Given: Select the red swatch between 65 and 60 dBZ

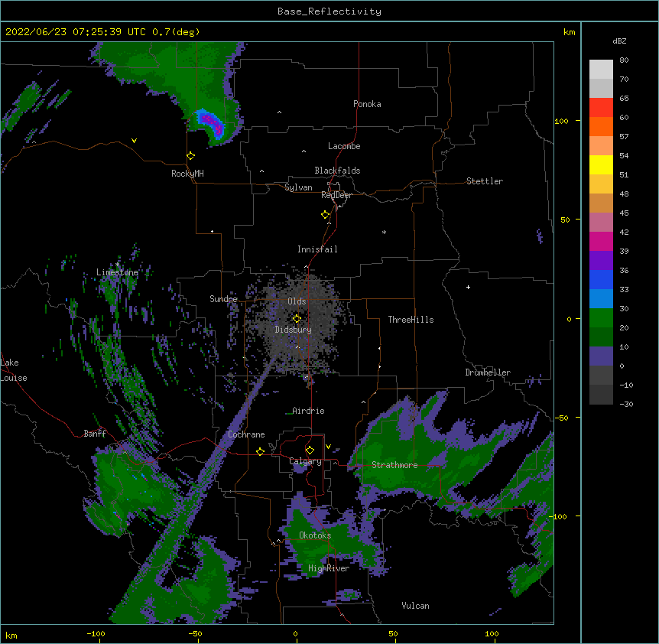Looking at the screenshot, I should click(601, 107).
